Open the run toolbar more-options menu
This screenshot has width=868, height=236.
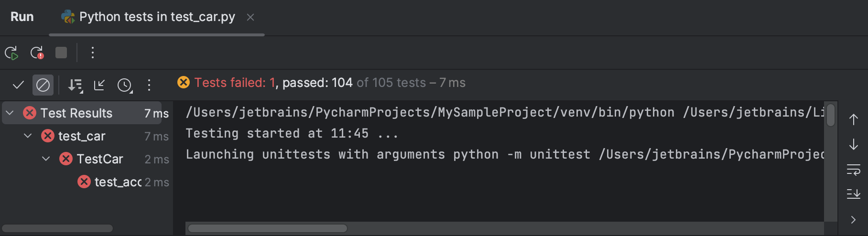tap(93, 53)
